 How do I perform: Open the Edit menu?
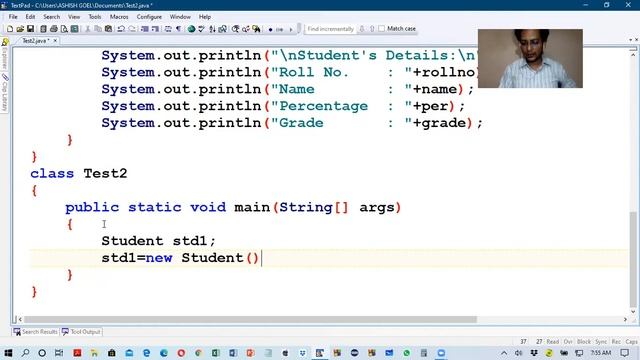pos(30,17)
